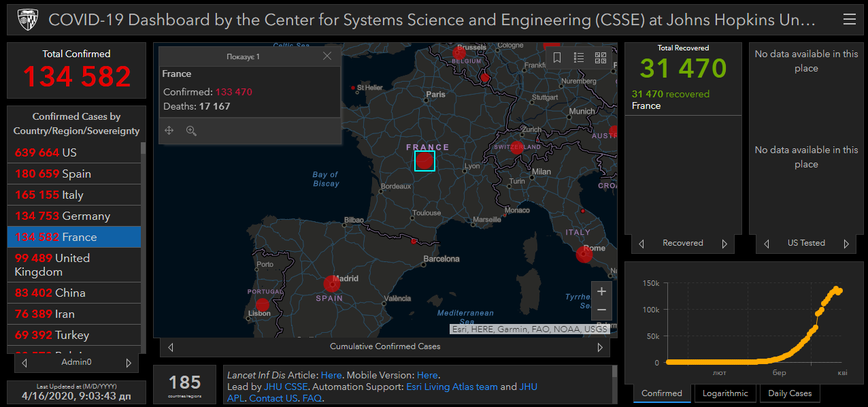This screenshot has width=868, height=407.
Task: Click the right arrow beside Admin0
Action: (129, 363)
